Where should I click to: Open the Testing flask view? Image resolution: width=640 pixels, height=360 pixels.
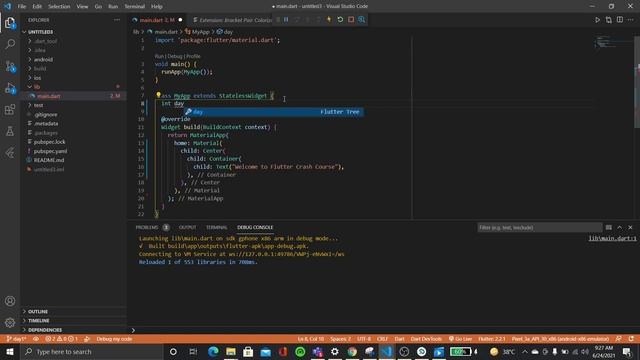tap(10, 131)
